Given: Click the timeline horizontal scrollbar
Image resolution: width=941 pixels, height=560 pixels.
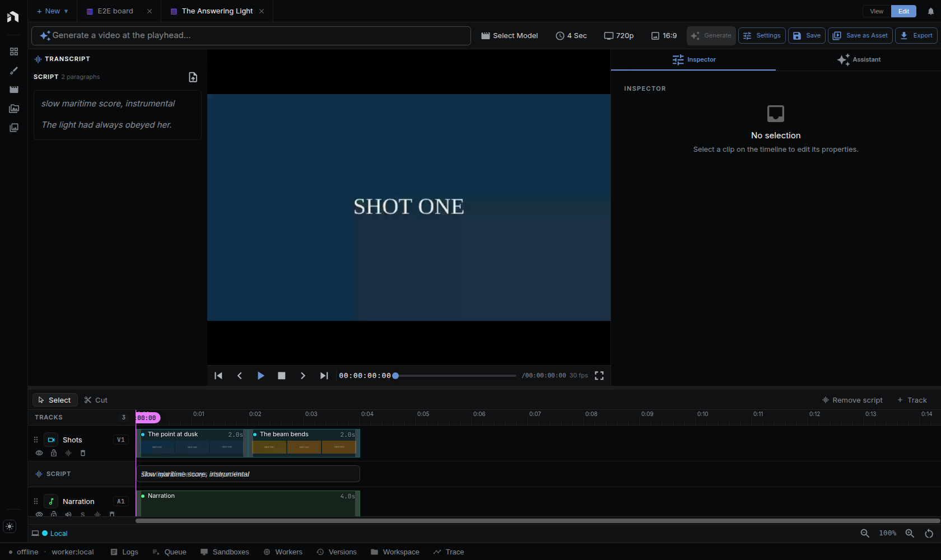Looking at the screenshot, I should [x=538, y=521].
